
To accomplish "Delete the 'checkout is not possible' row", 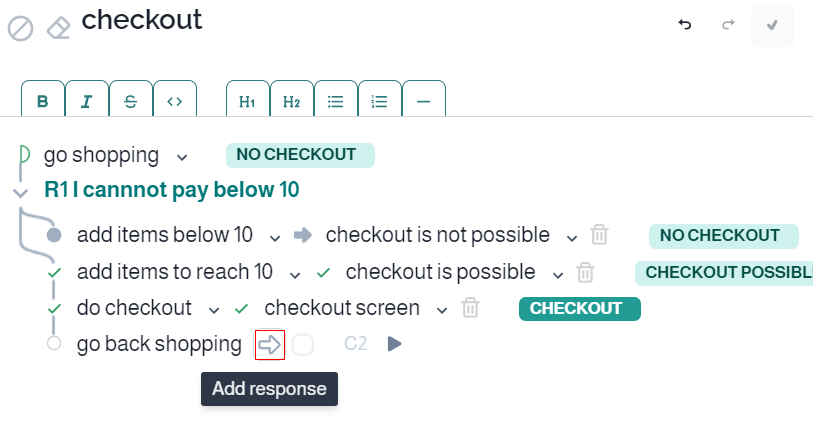I will pyautogui.click(x=599, y=235).
